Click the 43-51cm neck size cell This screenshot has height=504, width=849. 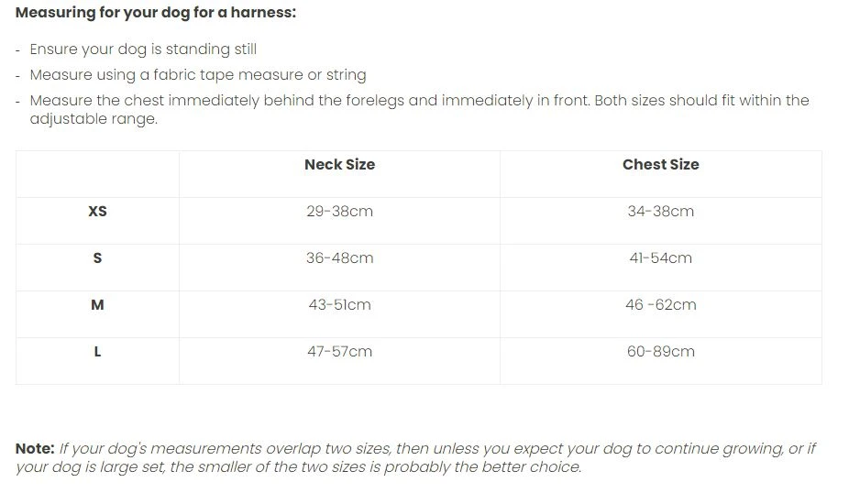(339, 305)
